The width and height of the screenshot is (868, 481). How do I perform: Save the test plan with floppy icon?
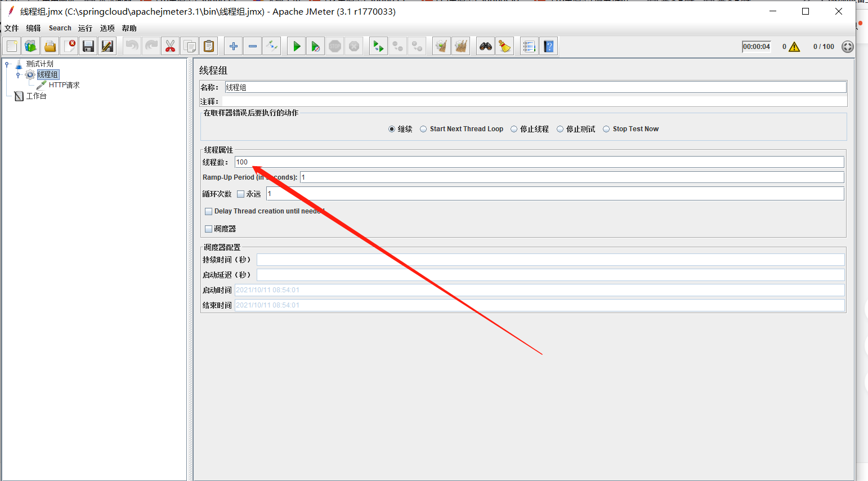(x=88, y=46)
